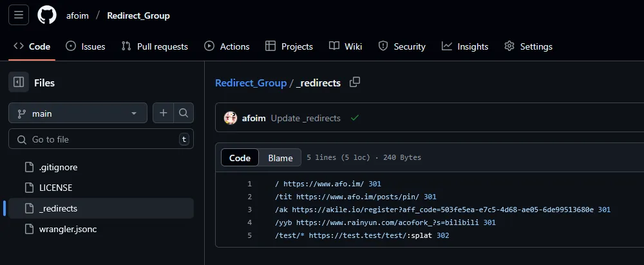644x265 pixels.
Task: Switch to Code view toggle
Action: click(240, 158)
